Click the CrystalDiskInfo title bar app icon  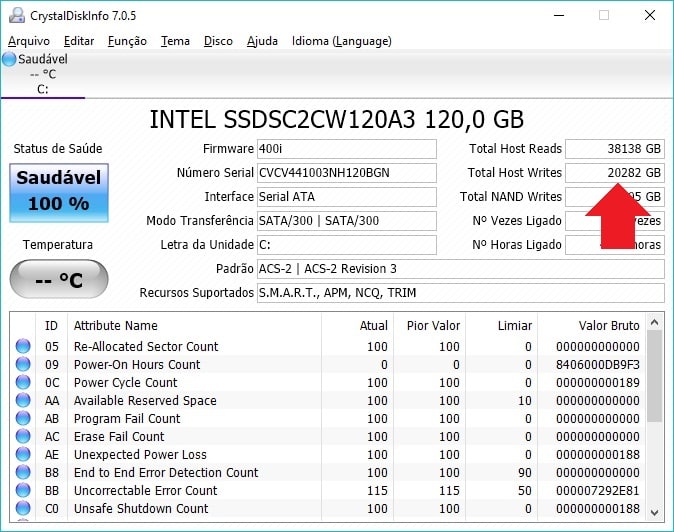(x=17, y=15)
